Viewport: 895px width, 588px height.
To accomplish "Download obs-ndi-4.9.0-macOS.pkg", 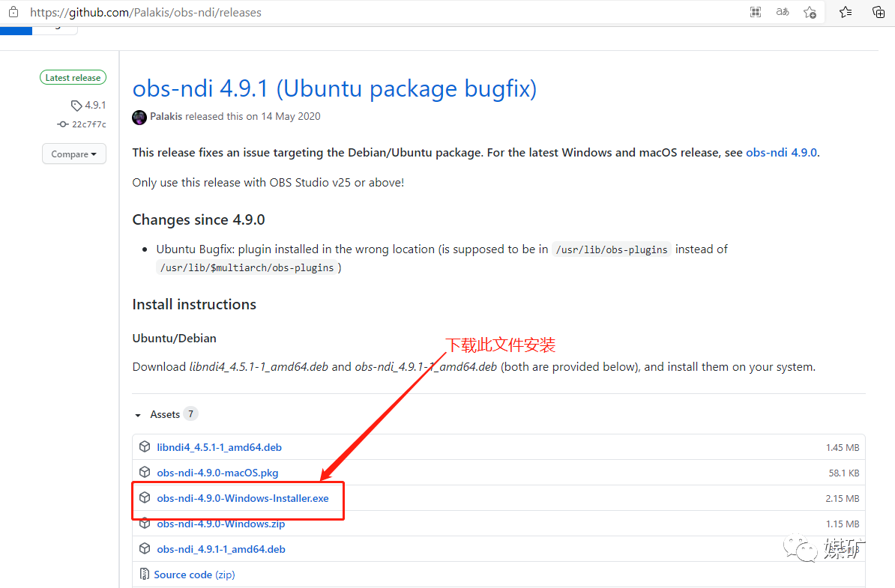I will pyautogui.click(x=217, y=473).
